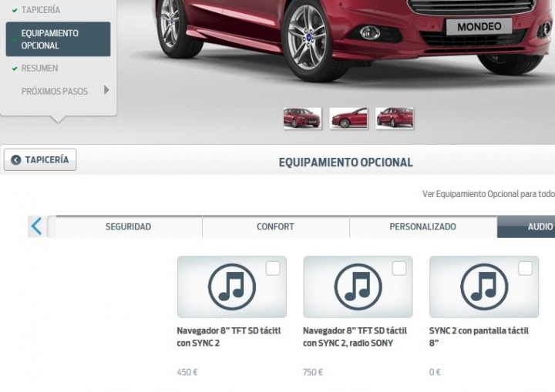Screen dimensions: 555x392
Task: Move category tabs left with the blue chevron
Action: [x=36, y=226]
